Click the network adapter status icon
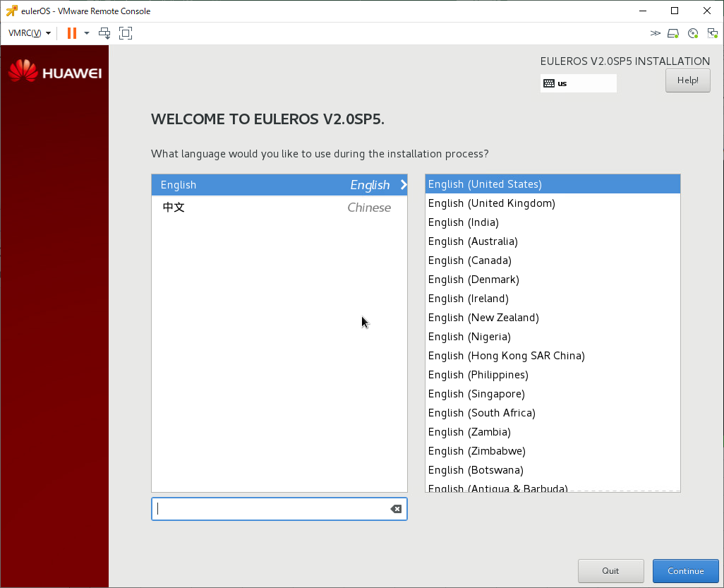Screen dimensions: 724x588 click(x=711, y=32)
